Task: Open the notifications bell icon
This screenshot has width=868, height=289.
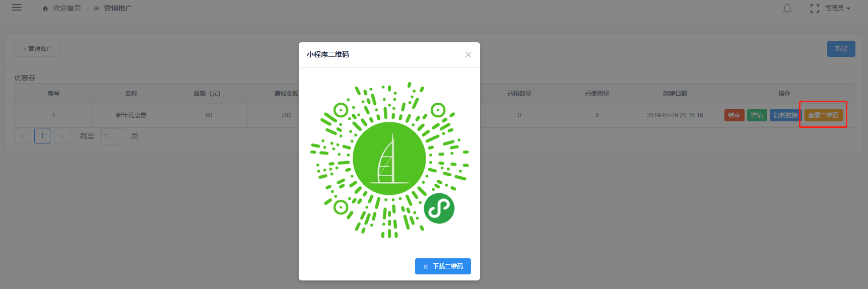Action: [787, 9]
